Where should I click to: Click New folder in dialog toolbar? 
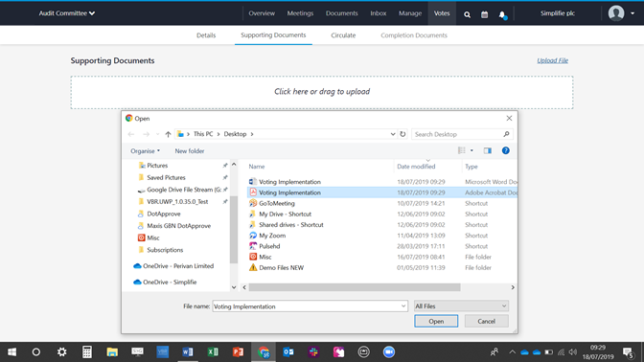pyautogui.click(x=190, y=151)
